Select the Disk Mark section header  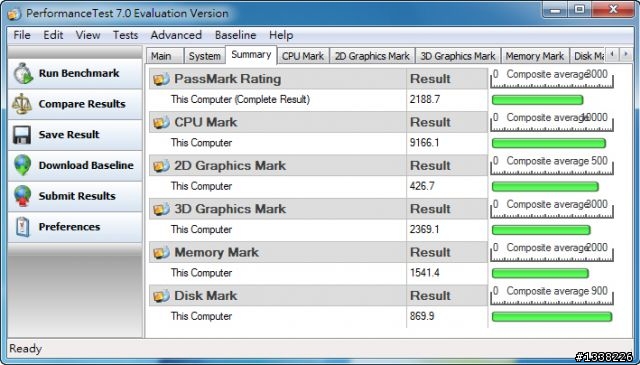click(x=318, y=296)
